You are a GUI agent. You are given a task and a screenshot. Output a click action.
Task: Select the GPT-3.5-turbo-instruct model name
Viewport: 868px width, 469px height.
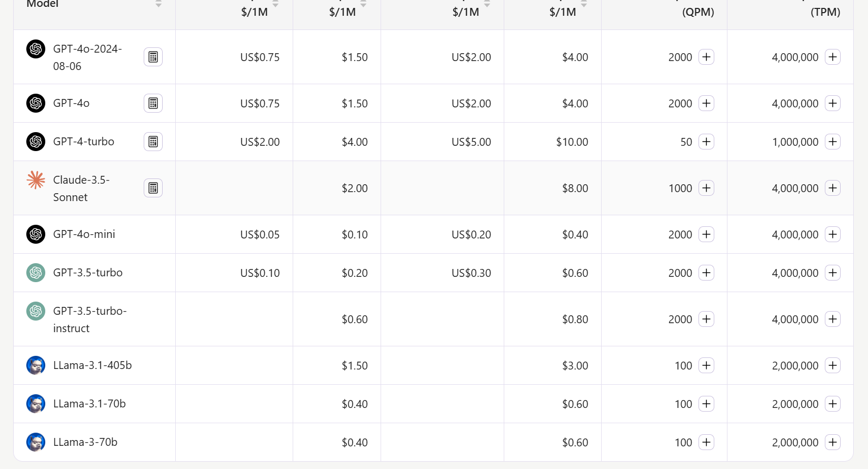click(90, 320)
